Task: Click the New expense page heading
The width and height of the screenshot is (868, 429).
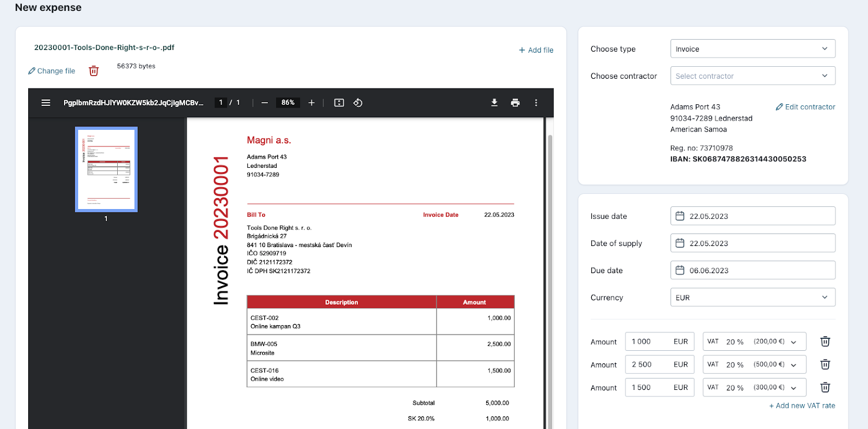Action: tap(48, 8)
